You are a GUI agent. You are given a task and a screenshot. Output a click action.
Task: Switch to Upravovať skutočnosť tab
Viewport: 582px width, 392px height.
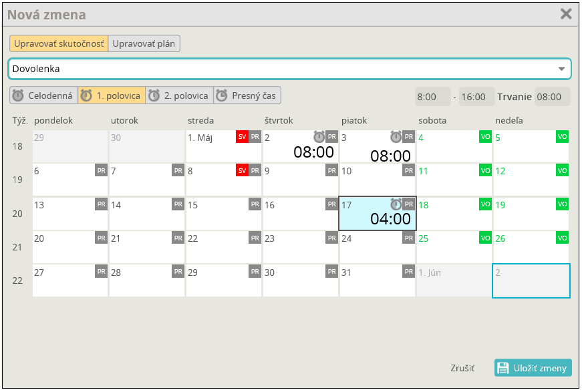coord(59,44)
